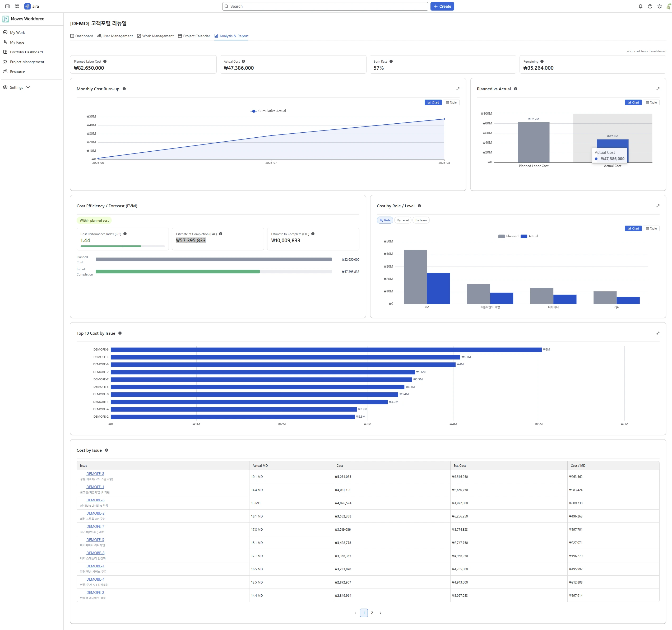Click the Moves Workforce app logo
Screen dimensions: 672x630
5,19
